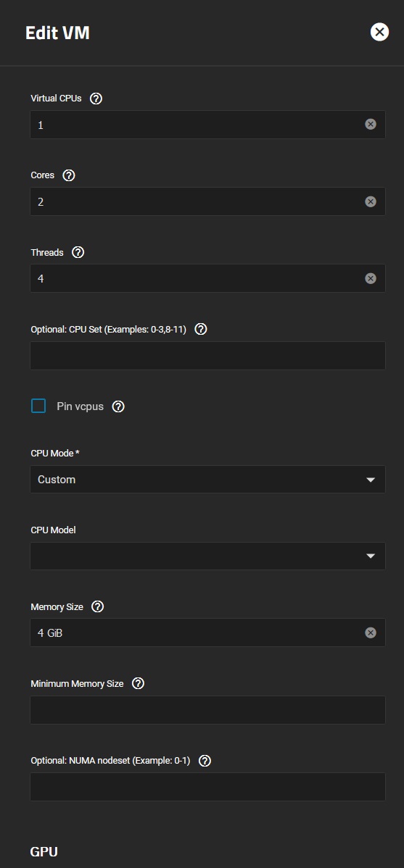Enable the Pin vcpus checkbox
The width and height of the screenshot is (404, 868).
click(x=38, y=406)
